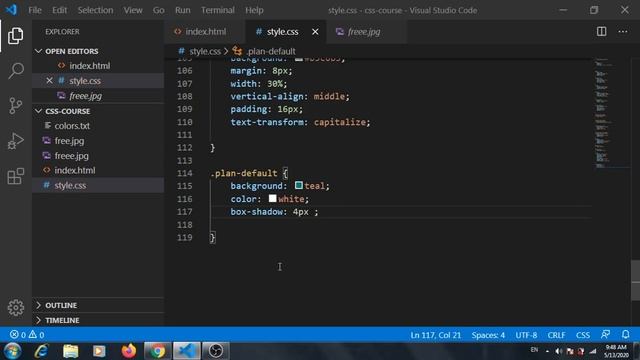
Task: Click the editor vertical scrollbar thumb
Action: (x=636, y=280)
